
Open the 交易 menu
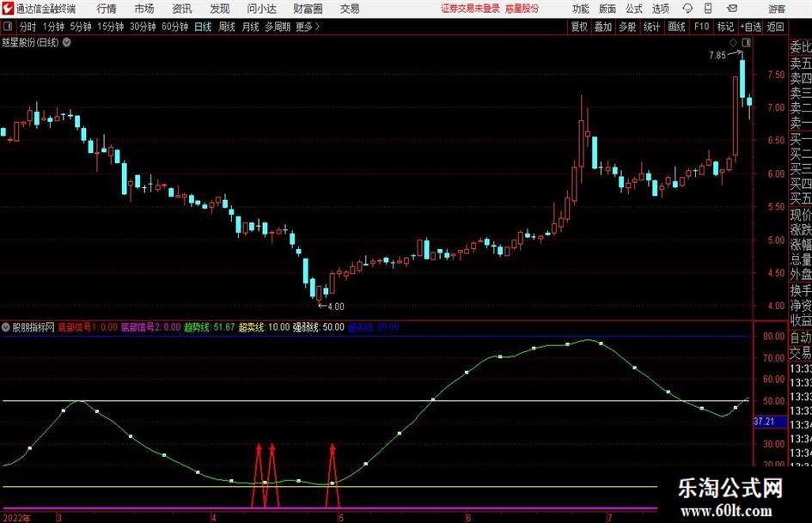point(350,9)
